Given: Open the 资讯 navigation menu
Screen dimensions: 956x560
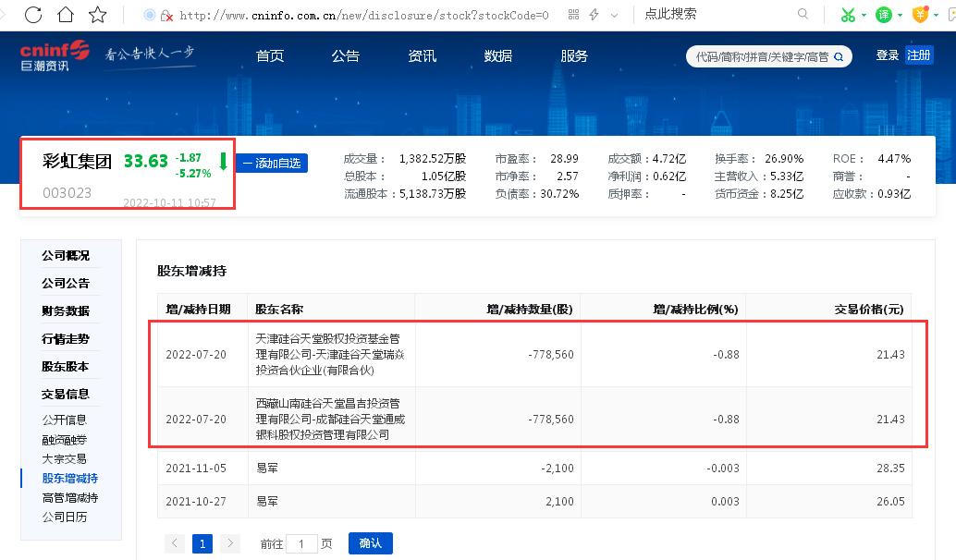Looking at the screenshot, I should pos(422,56).
